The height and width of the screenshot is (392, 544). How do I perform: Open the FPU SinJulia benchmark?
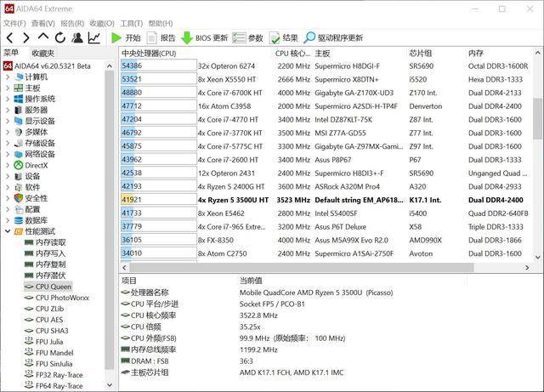[49, 364]
